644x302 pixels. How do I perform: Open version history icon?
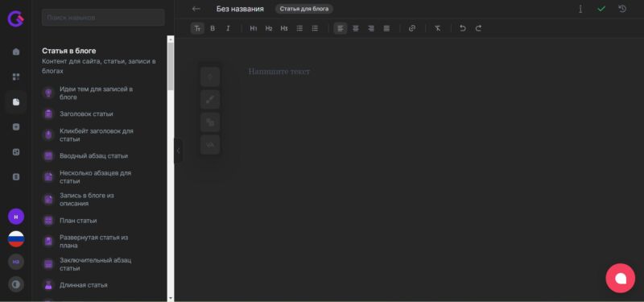pyautogui.click(x=622, y=9)
